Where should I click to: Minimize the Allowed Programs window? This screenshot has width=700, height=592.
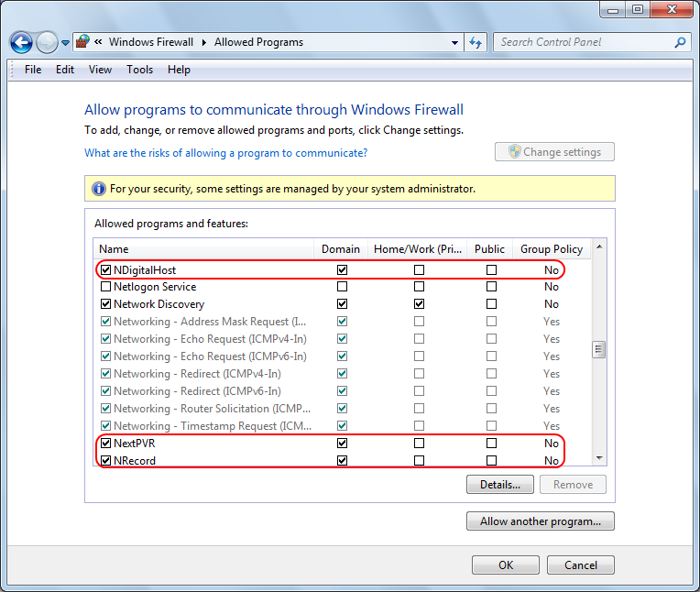tap(612, 10)
